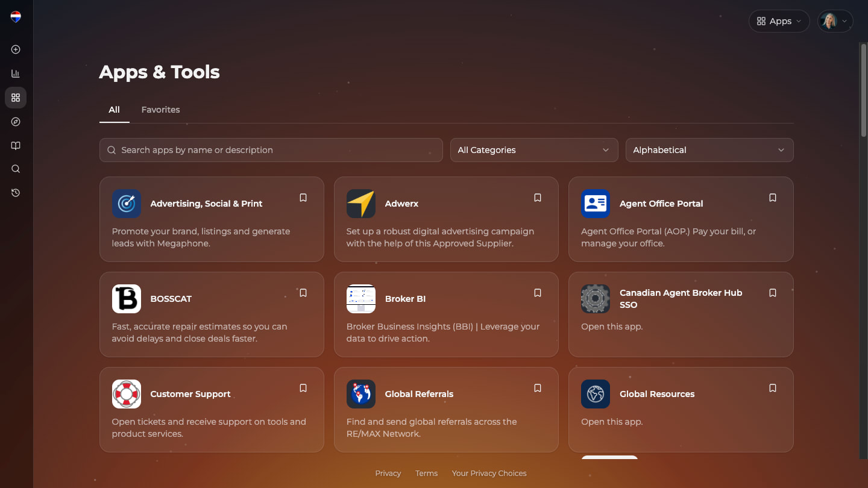Click the plus circle icon in sidebar
Viewport: 868px width, 488px height.
click(x=16, y=49)
